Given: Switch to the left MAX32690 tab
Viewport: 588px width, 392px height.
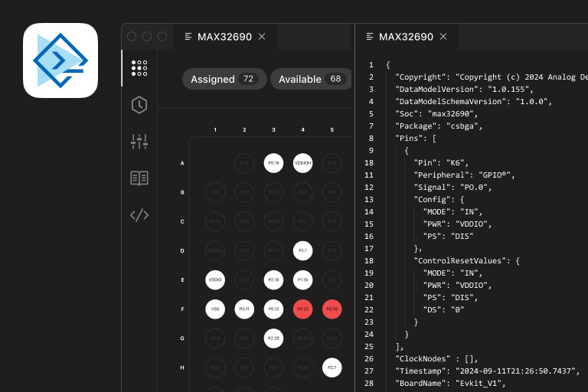Looking at the screenshot, I should click(224, 37).
